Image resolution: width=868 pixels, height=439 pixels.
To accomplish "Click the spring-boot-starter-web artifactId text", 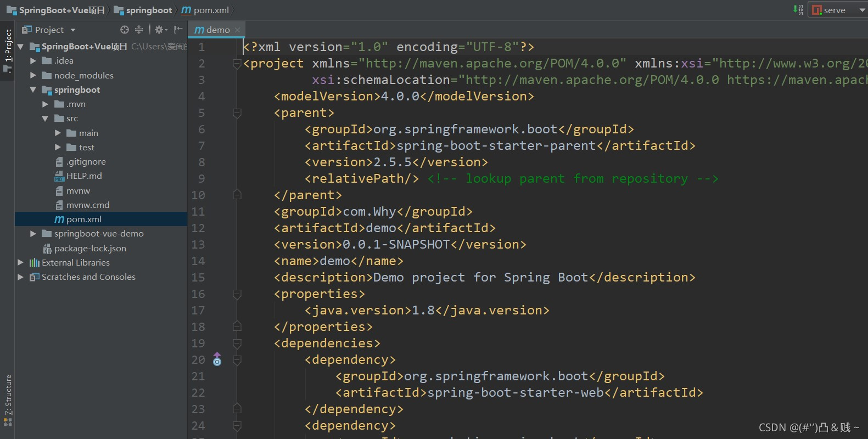I will (516, 393).
